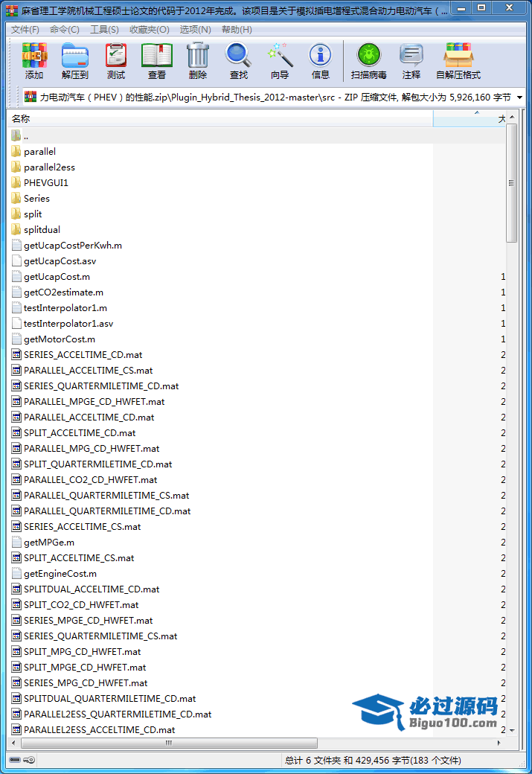Launch the 向导 (Wizard) wand icon
The width and height of the screenshot is (532, 774).
pos(279,55)
